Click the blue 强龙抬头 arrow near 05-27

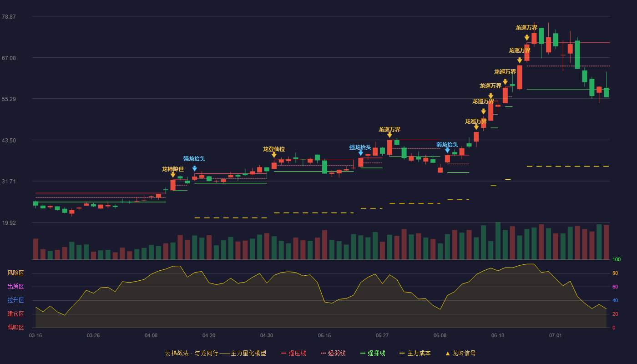coord(361,153)
